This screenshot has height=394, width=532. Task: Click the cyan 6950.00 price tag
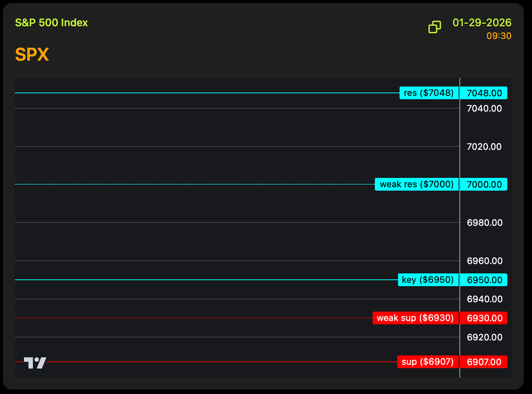coord(484,280)
